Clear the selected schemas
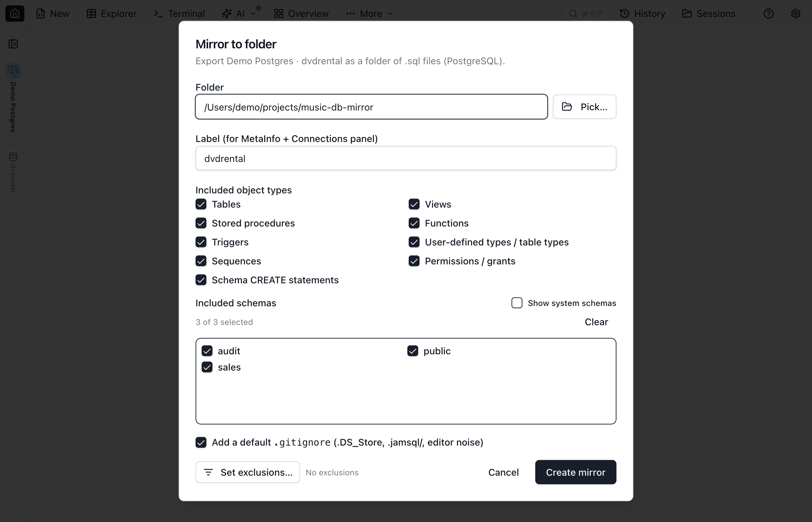 596,322
